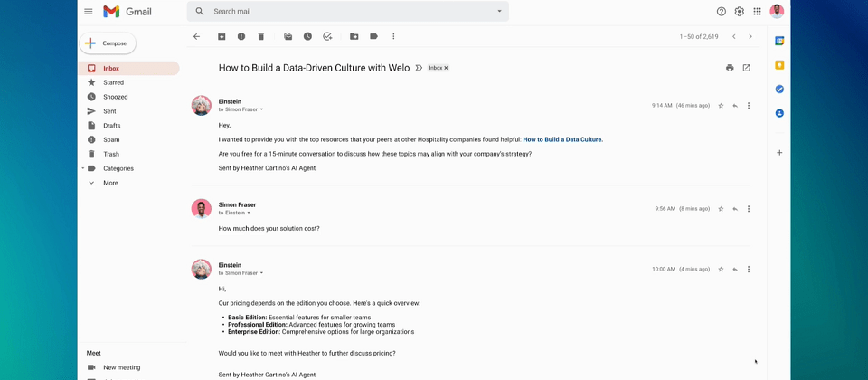
Task: Toggle the importance marker beside subject
Action: pyautogui.click(x=419, y=68)
